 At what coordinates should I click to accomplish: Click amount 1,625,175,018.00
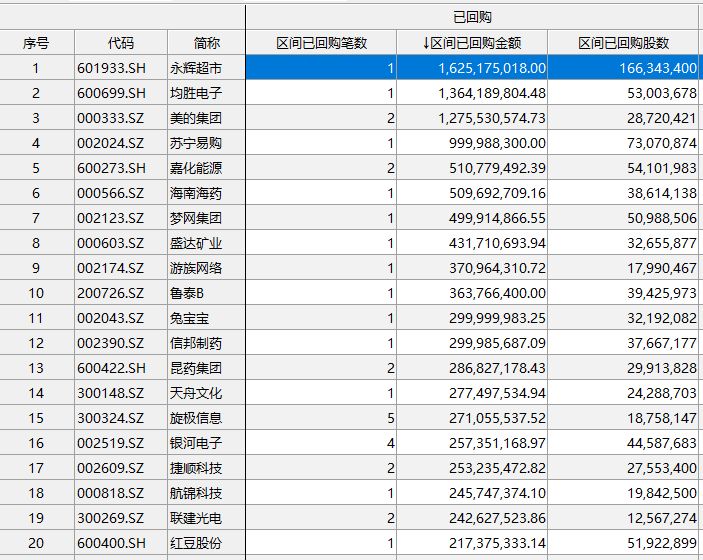[x=492, y=68]
